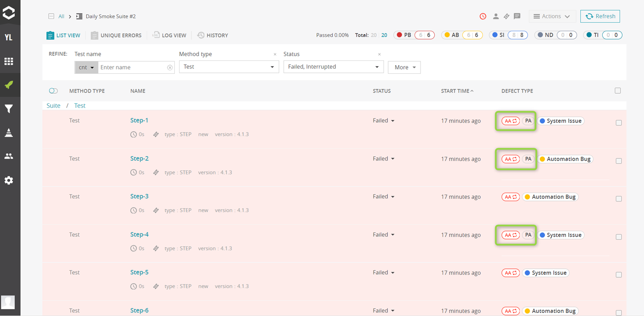Switch to the Unique Errors tab
Viewport: 644px width, 316px height.
(116, 35)
